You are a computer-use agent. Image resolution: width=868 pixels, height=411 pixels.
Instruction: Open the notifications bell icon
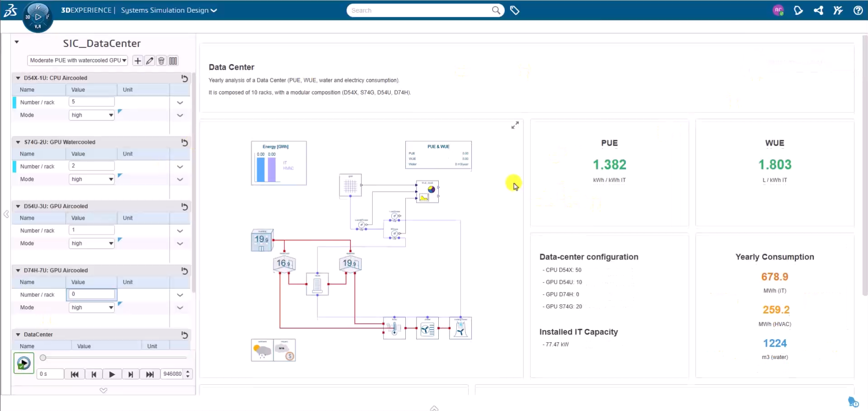[798, 10]
